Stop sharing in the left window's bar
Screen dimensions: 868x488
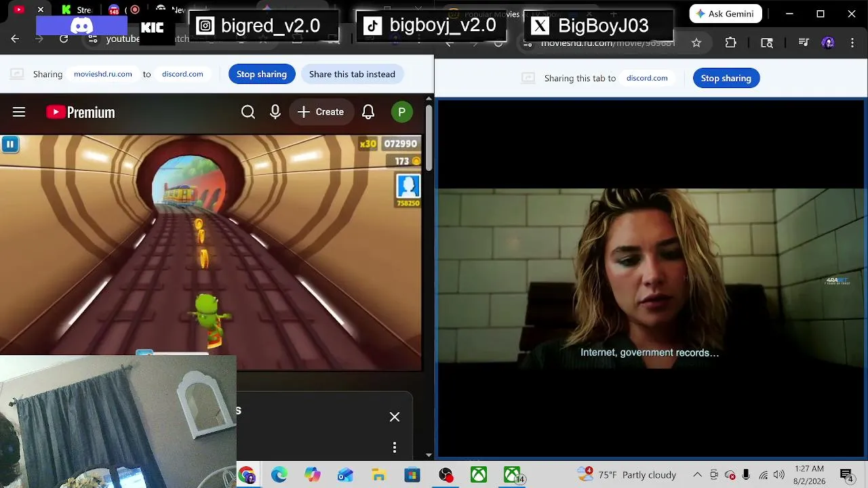(x=262, y=74)
